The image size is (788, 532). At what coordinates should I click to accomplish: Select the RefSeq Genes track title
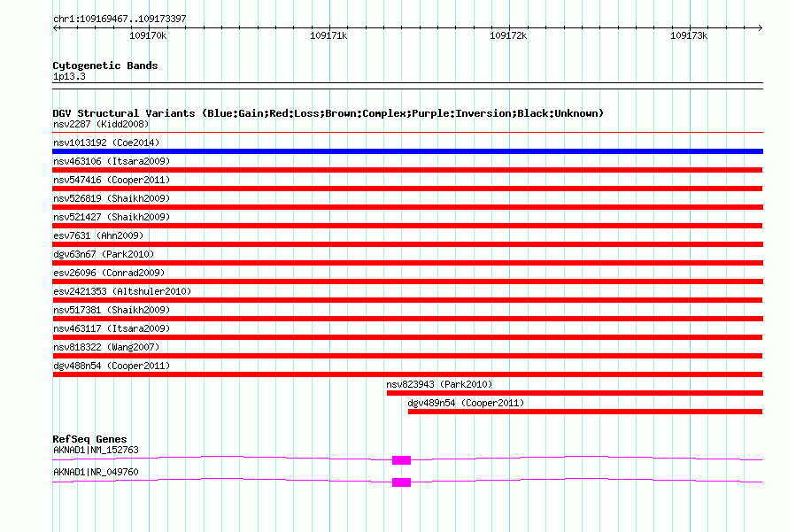pos(89,439)
